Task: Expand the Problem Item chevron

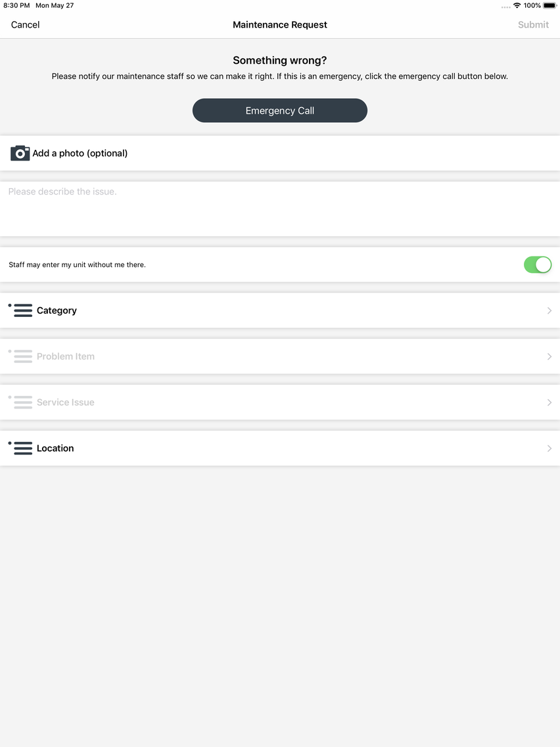Action: pos(549,356)
